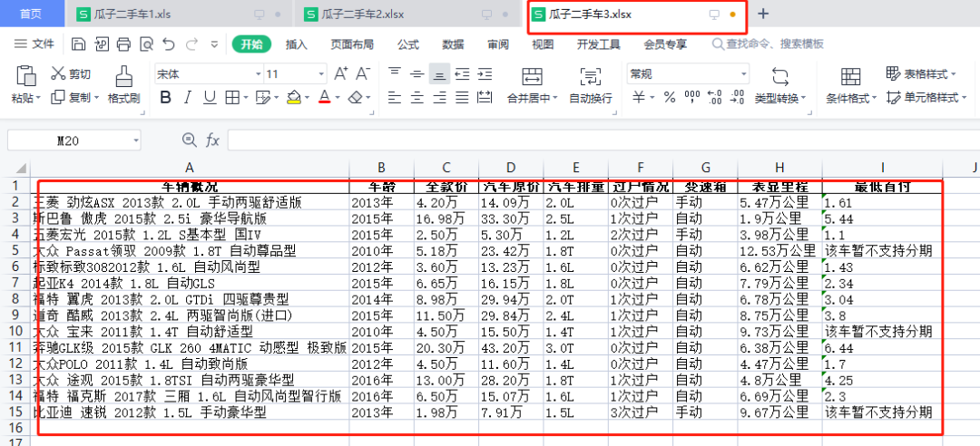Viewport: 980px width, 446px height.
Task: Expand the borders dropdown arrow
Action: pyautogui.click(x=246, y=97)
